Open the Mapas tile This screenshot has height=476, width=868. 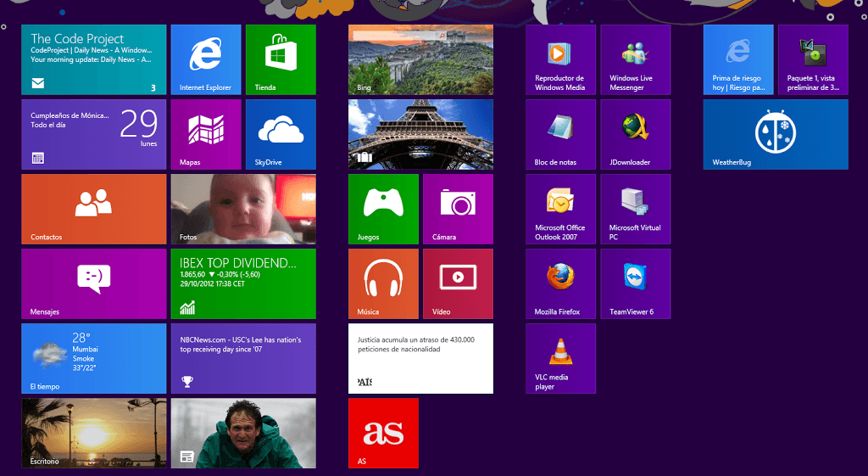(206, 135)
